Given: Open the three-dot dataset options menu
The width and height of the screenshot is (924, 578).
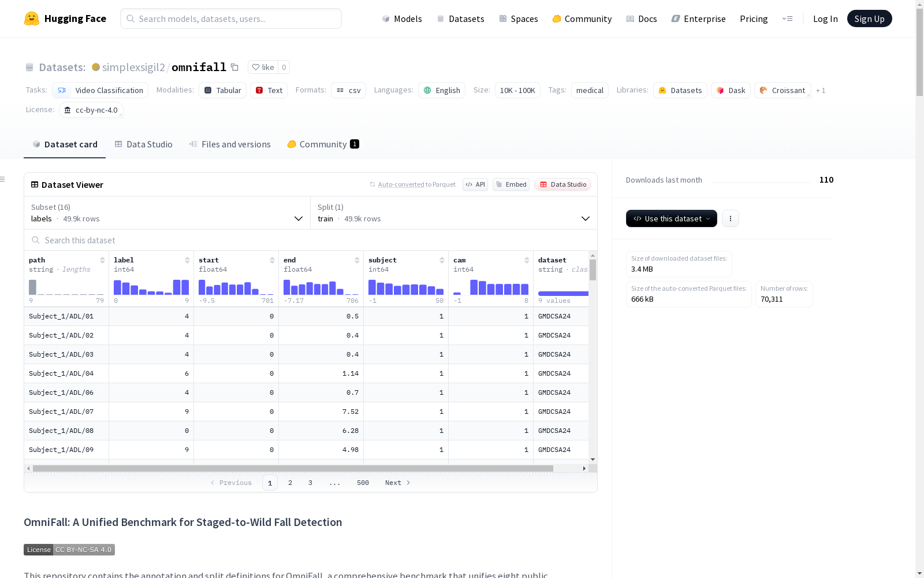Looking at the screenshot, I should click(x=731, y=218).
